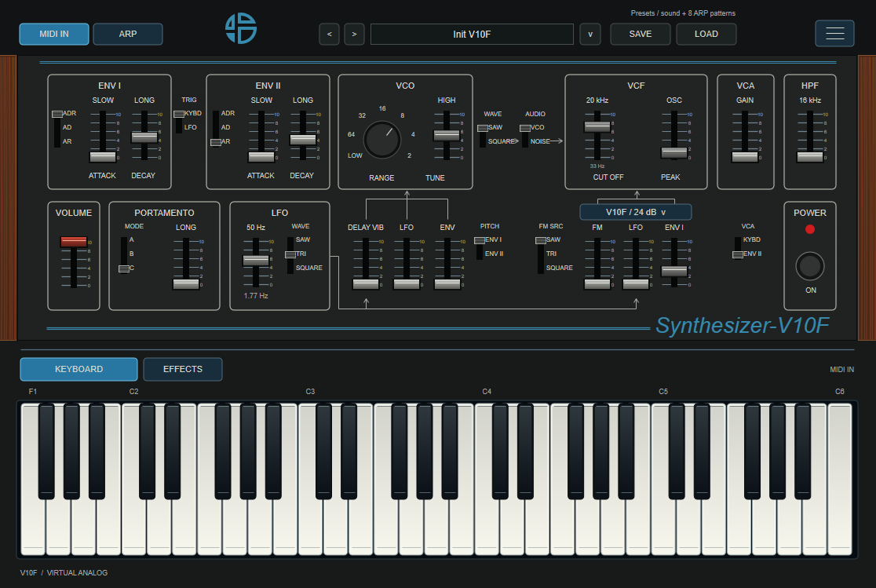Click HPF 16 kHz slider handle

pyautogui.click(x=809, y=156)
